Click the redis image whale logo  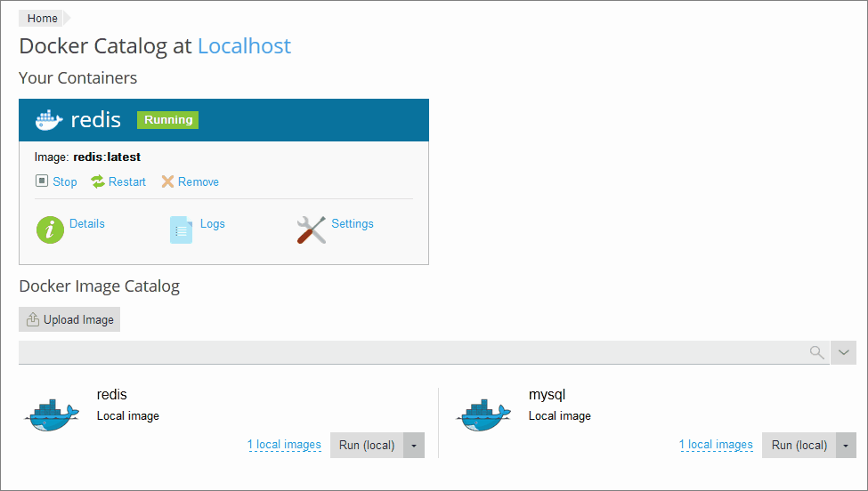(53, 415)
